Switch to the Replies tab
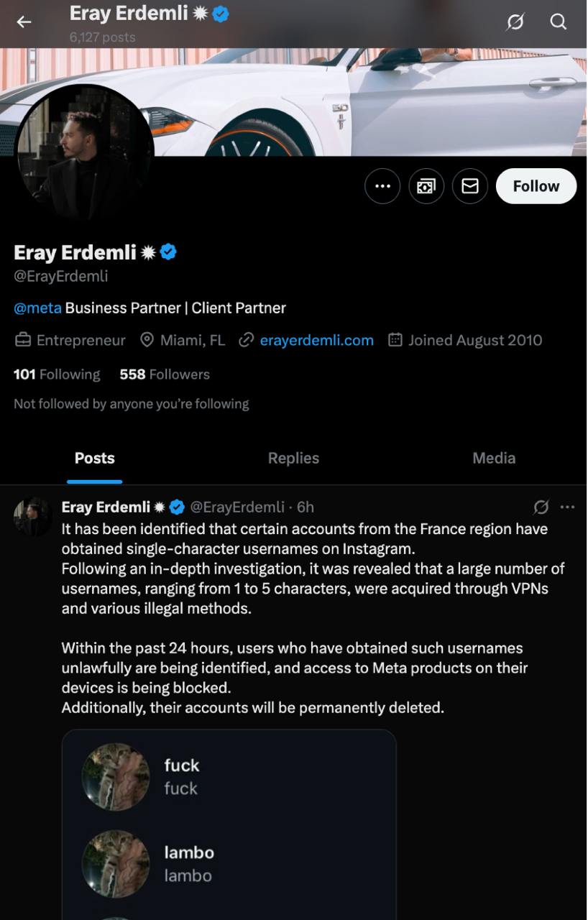This screenshot has width=588, height=920. pyautogui.click(x=293, y=459)
